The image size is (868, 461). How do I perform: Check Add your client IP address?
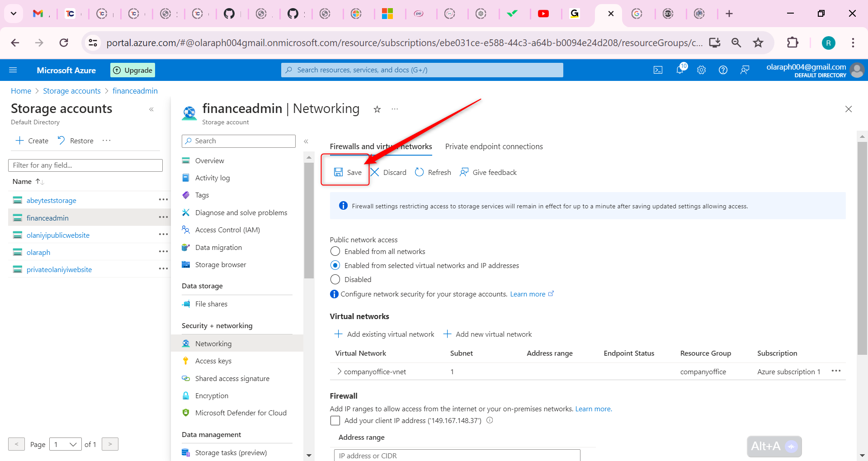coord(335,420)
